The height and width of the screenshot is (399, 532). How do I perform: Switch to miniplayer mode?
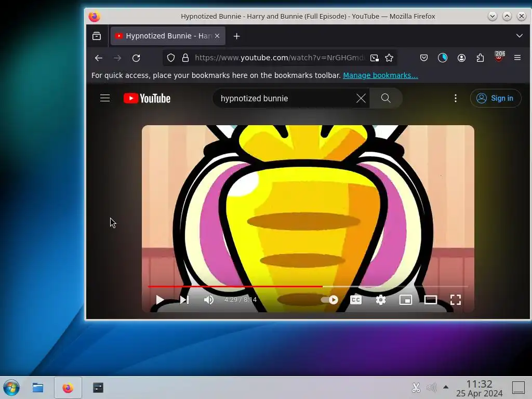pyautogui.click(x=405, y=300)
